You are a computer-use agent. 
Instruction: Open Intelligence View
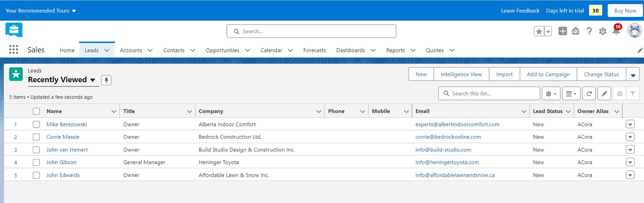click(x=461, y=74)
